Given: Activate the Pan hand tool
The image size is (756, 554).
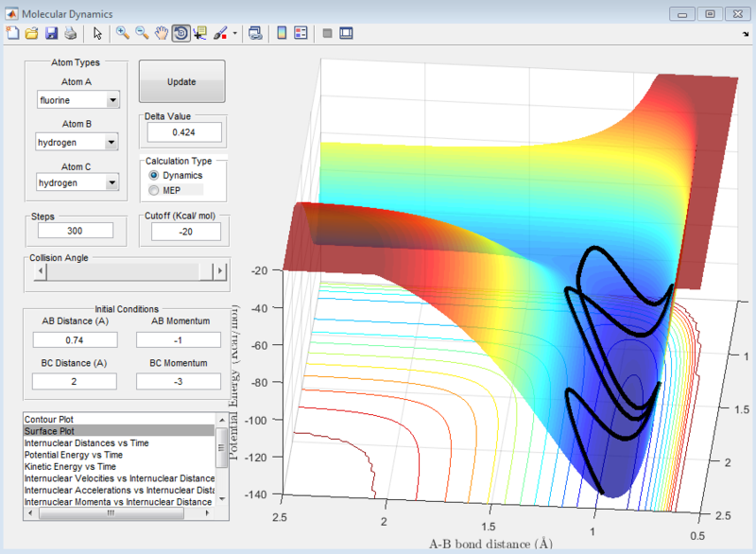Looking at the screenshot, I should (x=162, y=33).
